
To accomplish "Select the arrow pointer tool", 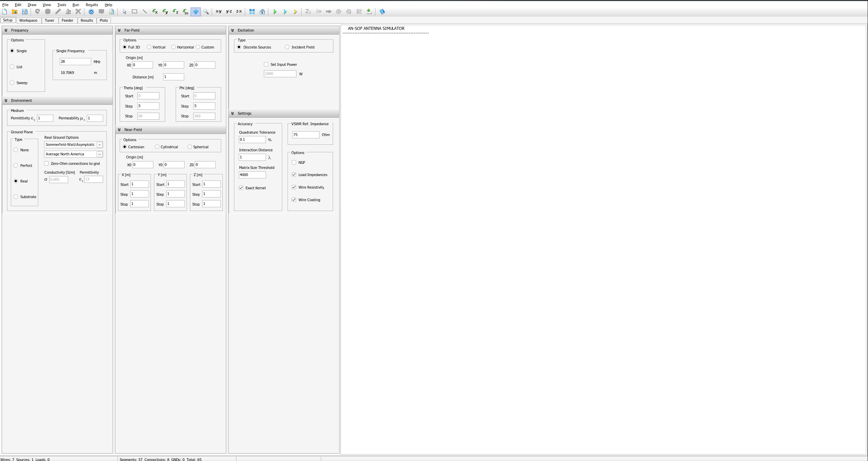I will (124, 12).
